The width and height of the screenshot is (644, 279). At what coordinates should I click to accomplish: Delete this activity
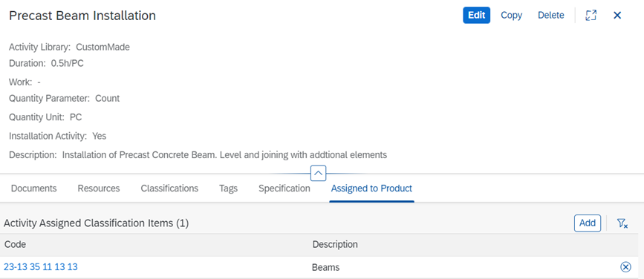(x=550, y=16)
